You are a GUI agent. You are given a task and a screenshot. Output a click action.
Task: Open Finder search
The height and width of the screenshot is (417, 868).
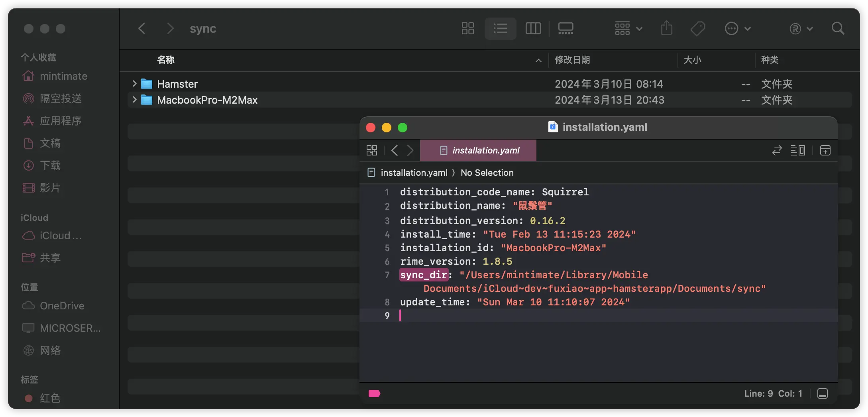(x=838, y=28)
